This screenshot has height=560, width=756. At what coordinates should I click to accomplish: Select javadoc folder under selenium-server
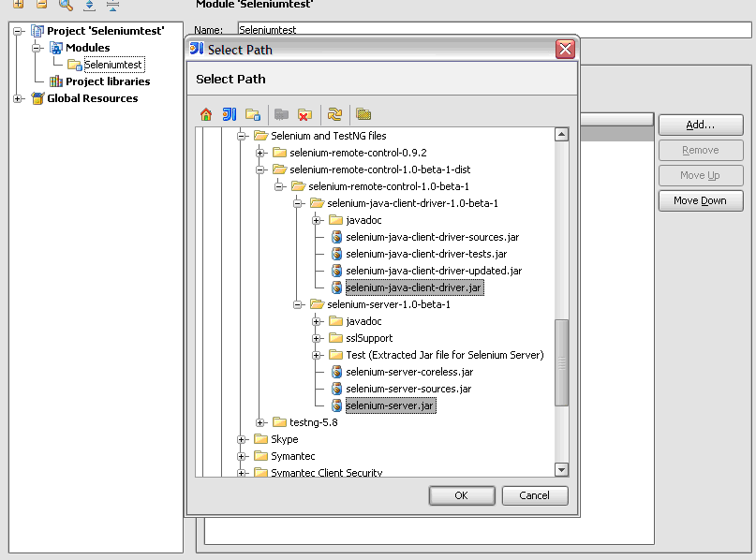click(x=363, y=321)
